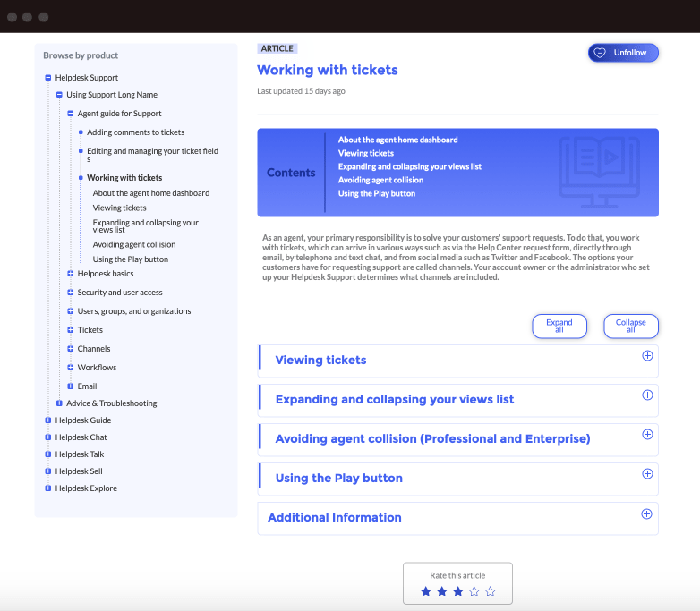This screenshot has height=611, width=700.
Task: Click the Collapse all button
Action: point(631,327)
